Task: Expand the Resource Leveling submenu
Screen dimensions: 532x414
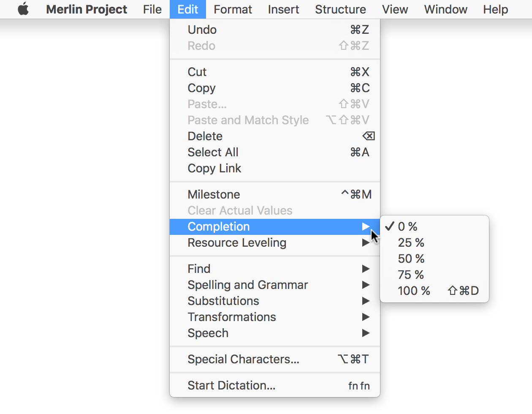Action: (x=275, y=243)
